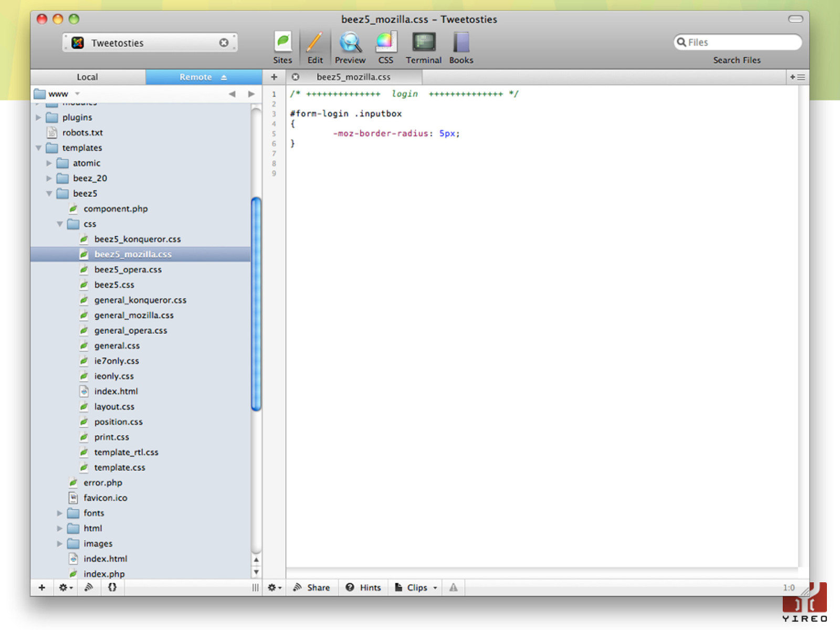Select favicon.ico file
The width and height of the screenshot is (840, 630).
(x=141, y=498)
